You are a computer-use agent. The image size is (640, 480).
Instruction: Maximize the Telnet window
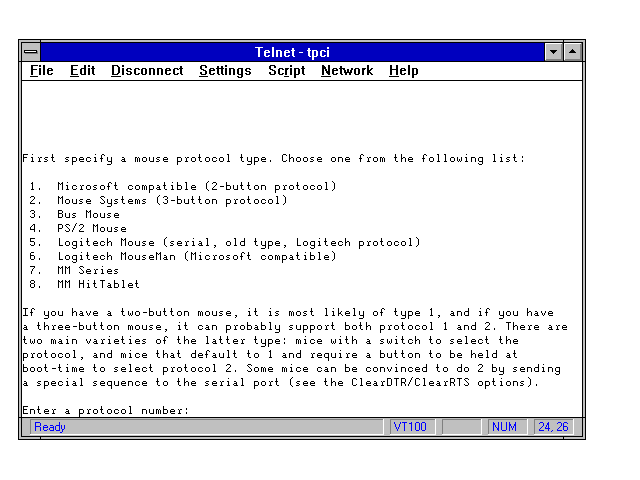pos(572,51)
